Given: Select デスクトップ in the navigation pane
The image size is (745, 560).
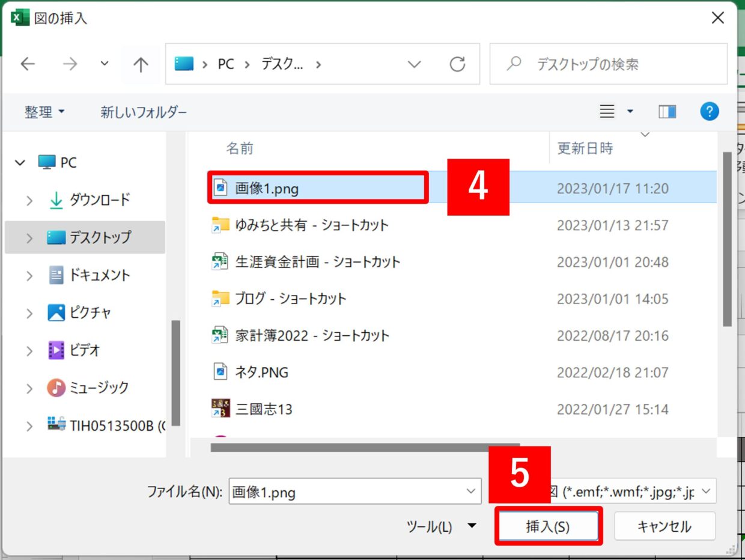Looking at the screenshot, I should coord(89,237).
